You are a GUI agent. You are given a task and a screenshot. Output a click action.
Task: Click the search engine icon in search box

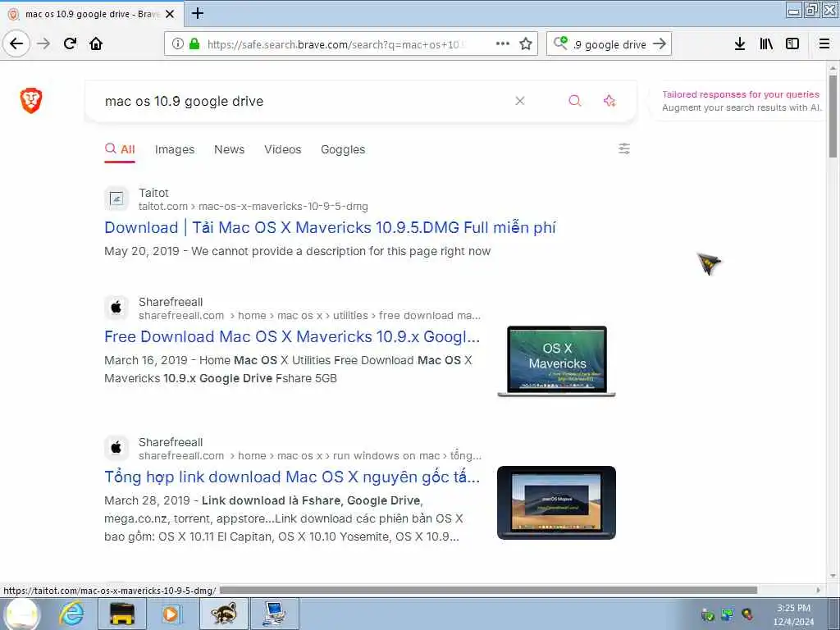(x=560, y=43)
